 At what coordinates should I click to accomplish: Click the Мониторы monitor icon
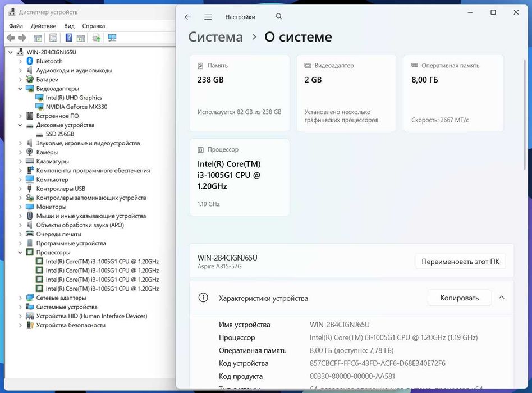(30, 207)
